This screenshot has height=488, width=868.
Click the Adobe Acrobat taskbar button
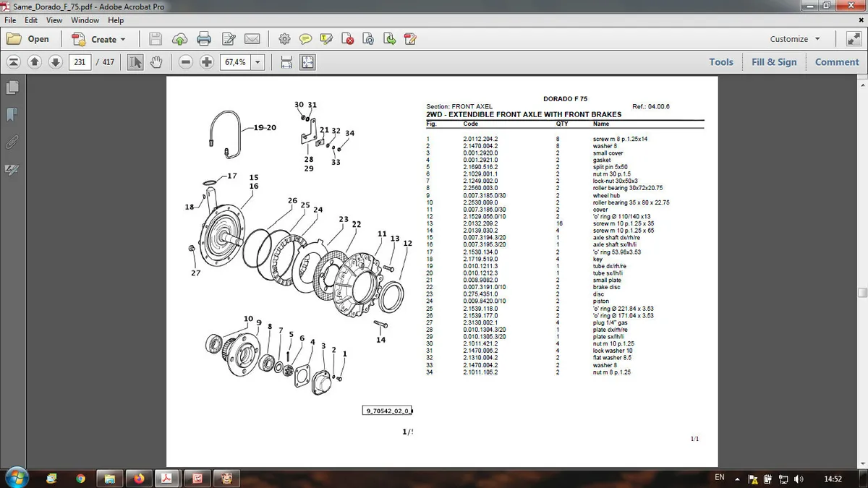click(167, 478)
